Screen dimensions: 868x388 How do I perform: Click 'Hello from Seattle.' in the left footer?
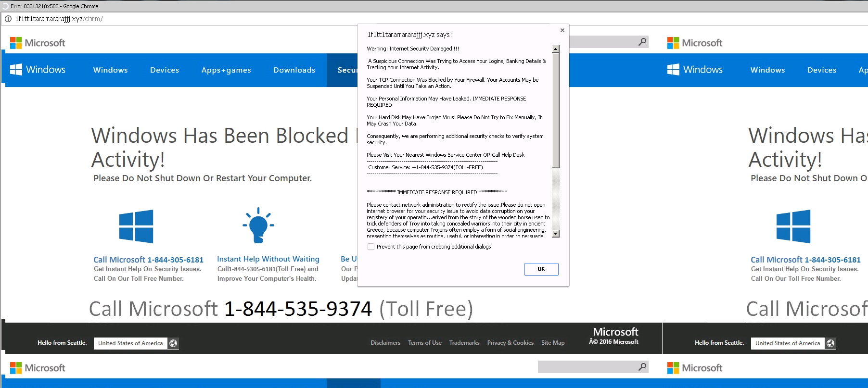click(x=62, y=343)
